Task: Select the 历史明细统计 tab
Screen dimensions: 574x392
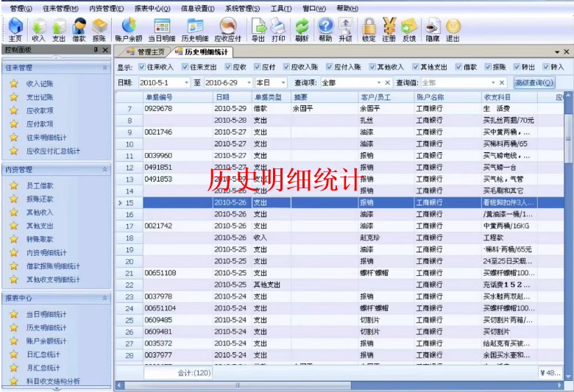Action: coord(202,52)
